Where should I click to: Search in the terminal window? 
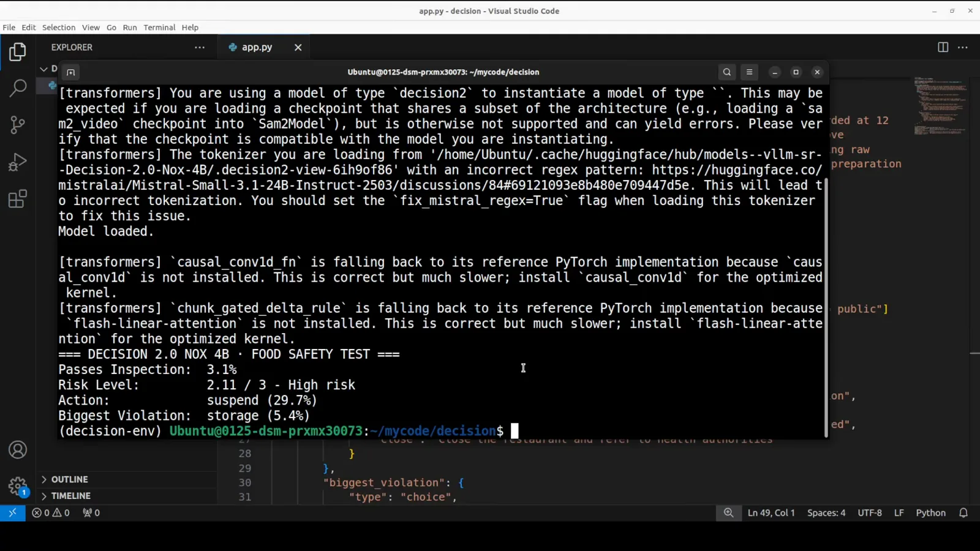727,72
